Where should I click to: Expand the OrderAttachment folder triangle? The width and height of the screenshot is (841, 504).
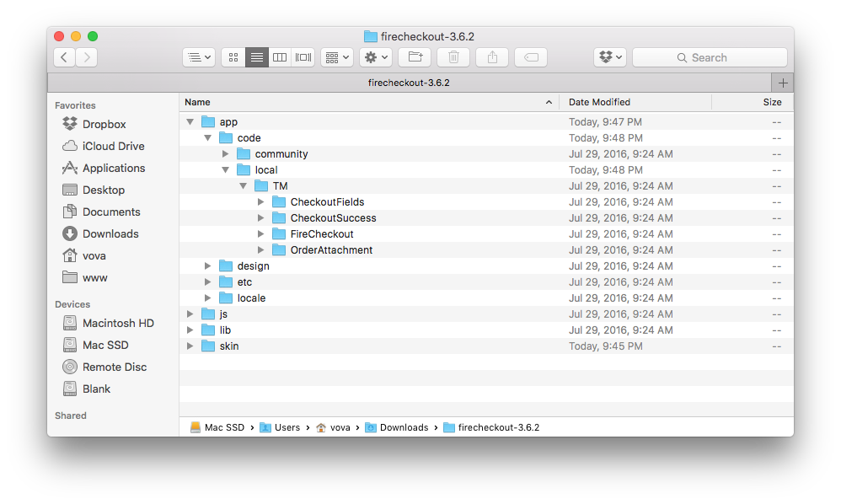(x=260, y=249)
